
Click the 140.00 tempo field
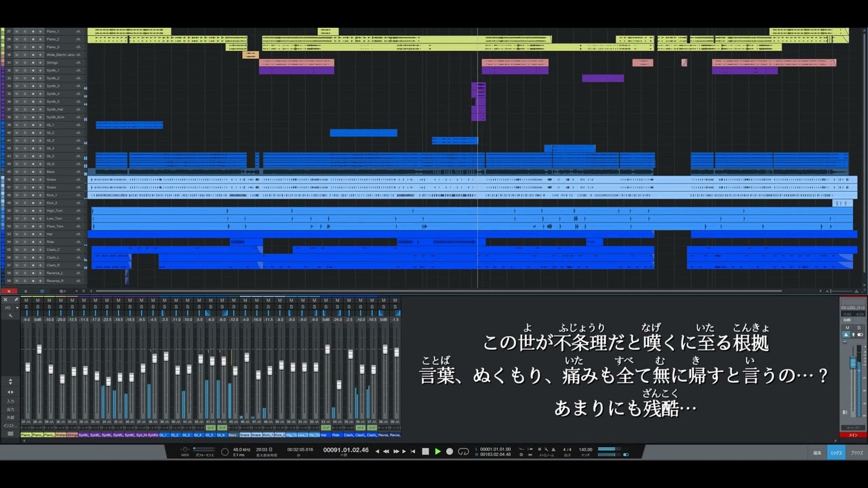coord(585,449)
